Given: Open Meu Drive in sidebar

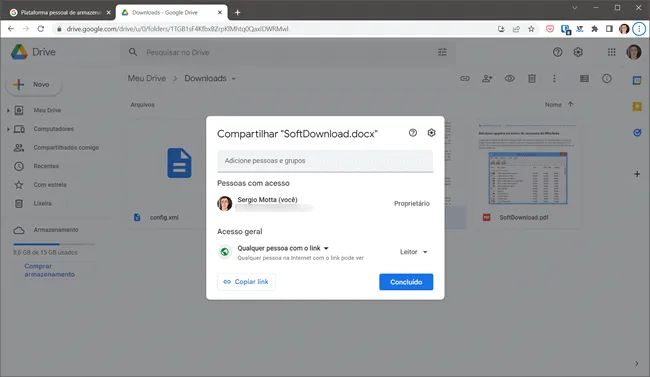Looking at the screenshot, I should (x=47, y=110).
